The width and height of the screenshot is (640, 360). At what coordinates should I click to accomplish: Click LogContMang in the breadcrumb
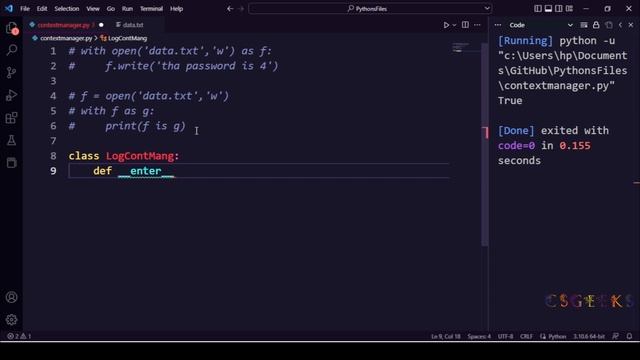coord(127,38)
